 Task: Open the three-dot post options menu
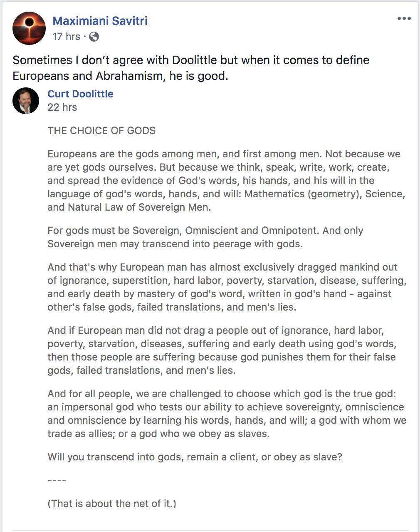[x=404, y=19]
